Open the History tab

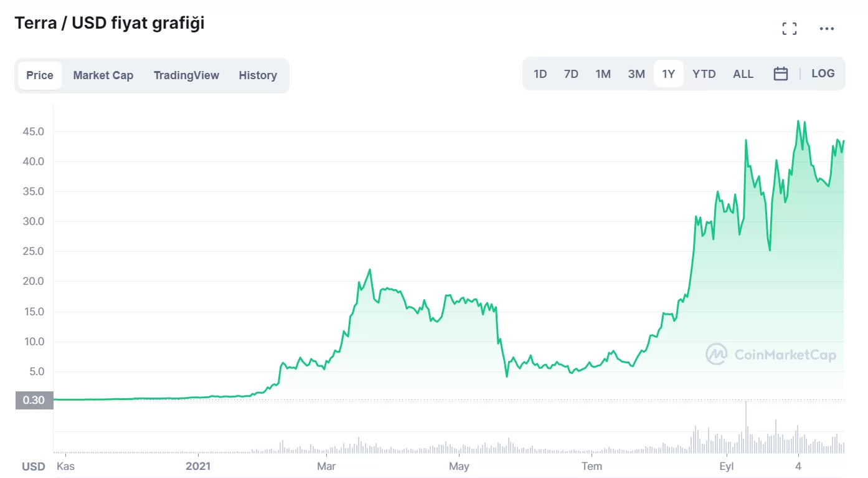tap(258, 75)
